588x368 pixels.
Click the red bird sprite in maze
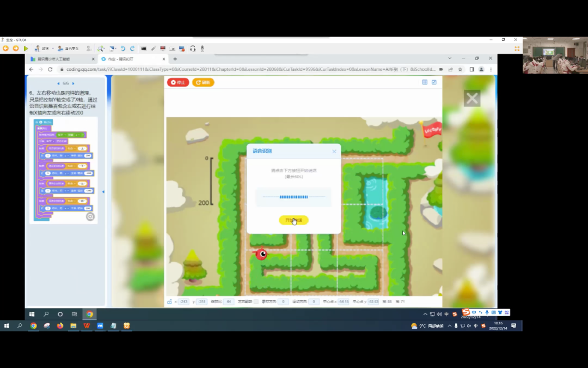[261, 254]
